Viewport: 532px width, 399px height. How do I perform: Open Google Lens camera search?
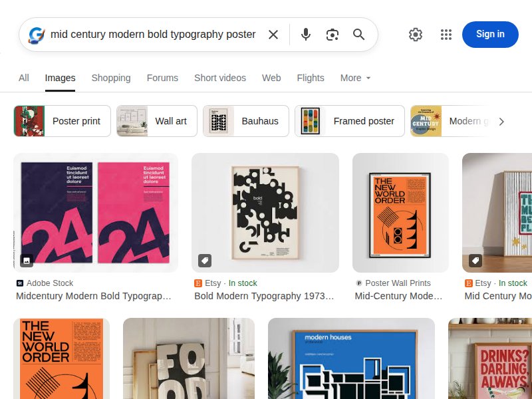click(x=332, y=35)
